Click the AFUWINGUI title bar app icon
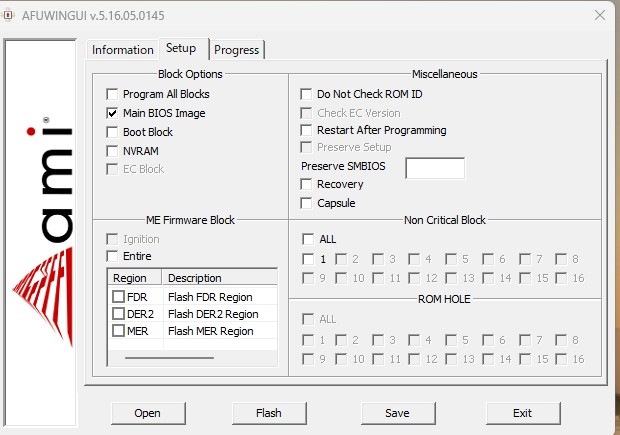620x435 pixels. 9,15
